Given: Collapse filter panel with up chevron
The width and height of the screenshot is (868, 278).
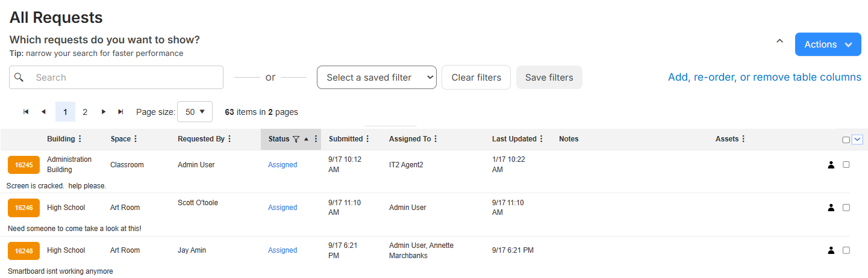Looking at the screenshot, I should point(779,42).
